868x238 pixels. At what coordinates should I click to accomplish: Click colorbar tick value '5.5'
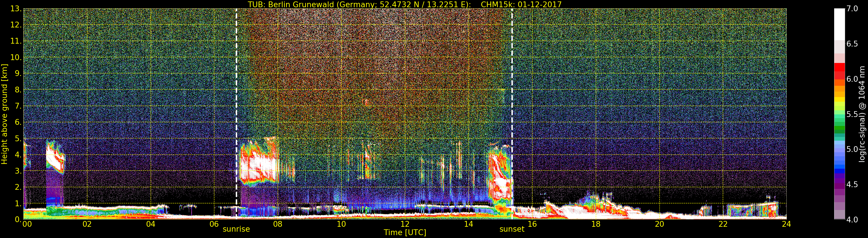tap(852, 114)
